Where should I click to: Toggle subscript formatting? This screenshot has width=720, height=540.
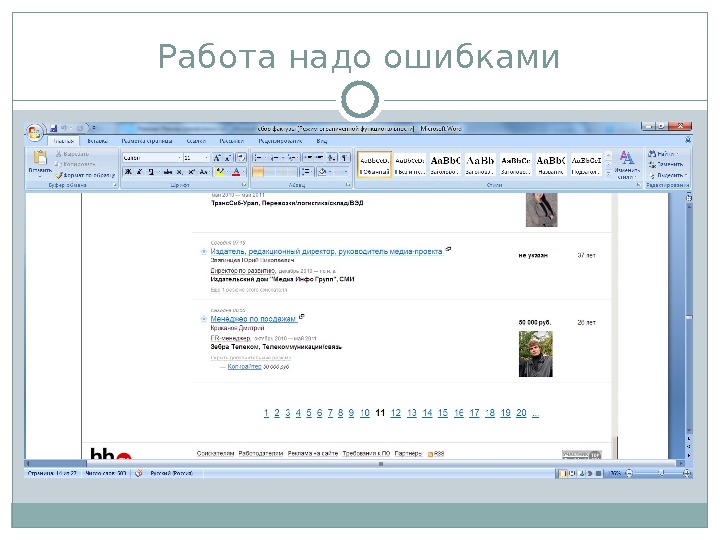180,172
